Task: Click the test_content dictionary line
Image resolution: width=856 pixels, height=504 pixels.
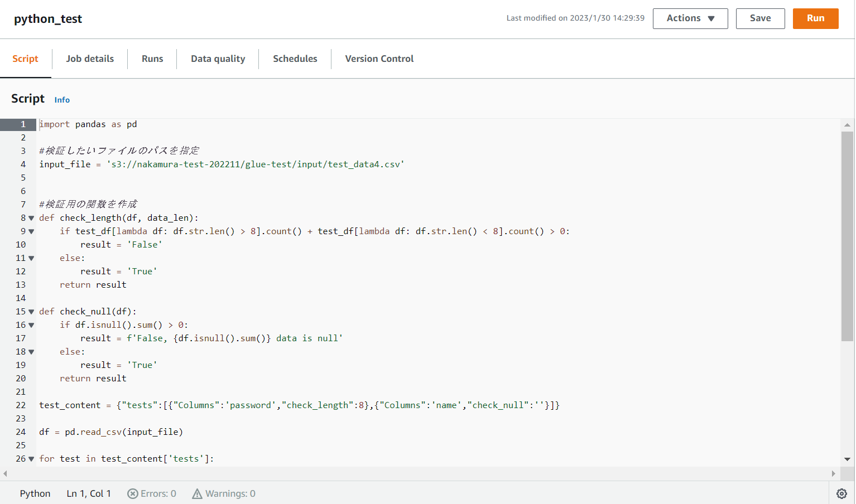Action: 300,405
